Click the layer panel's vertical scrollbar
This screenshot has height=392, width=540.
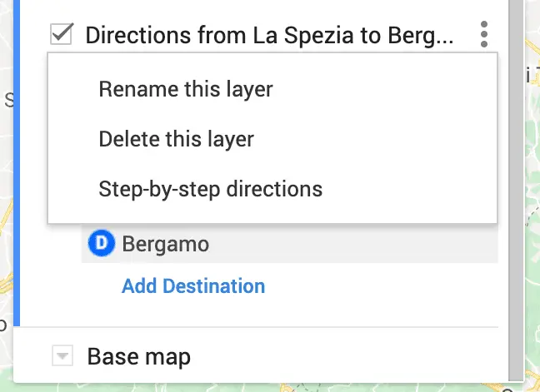(x=516, y=189)
